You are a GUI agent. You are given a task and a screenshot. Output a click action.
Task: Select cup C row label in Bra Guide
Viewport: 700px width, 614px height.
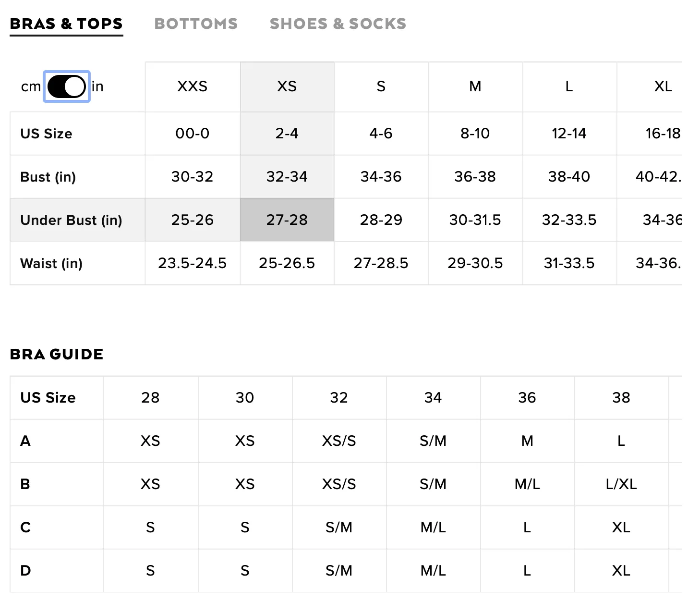pyautogui.click(x=25, y=528)
